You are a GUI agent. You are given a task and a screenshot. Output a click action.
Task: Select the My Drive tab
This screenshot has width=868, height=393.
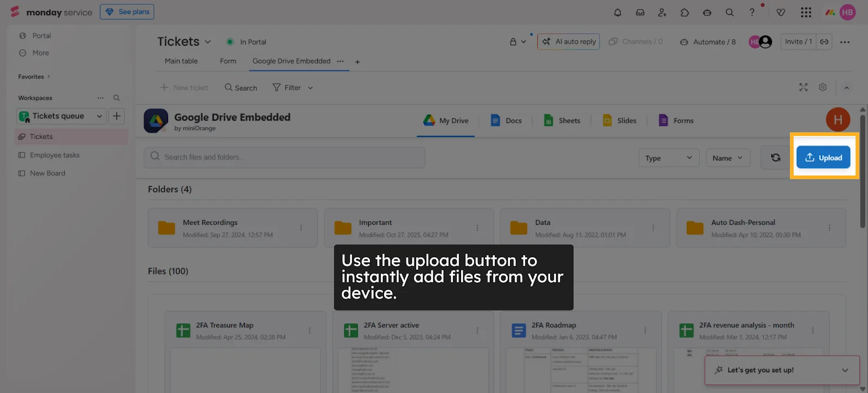point(446,121)
